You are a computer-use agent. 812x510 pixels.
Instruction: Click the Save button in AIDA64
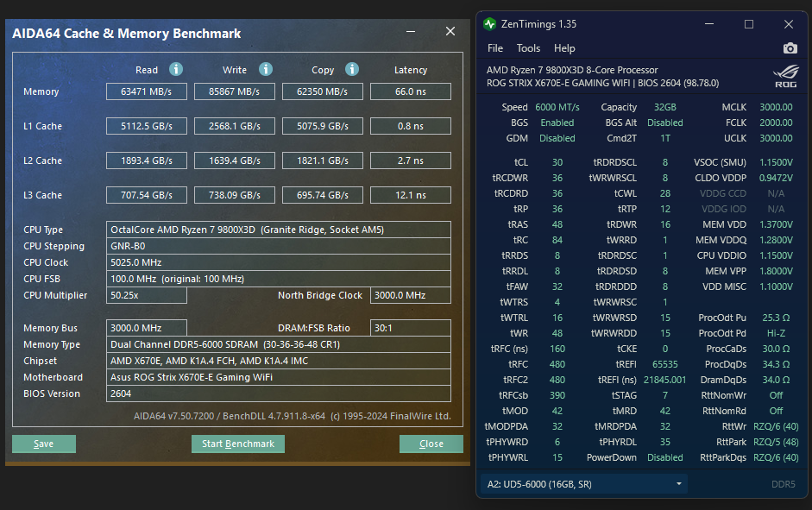(44, 444)
